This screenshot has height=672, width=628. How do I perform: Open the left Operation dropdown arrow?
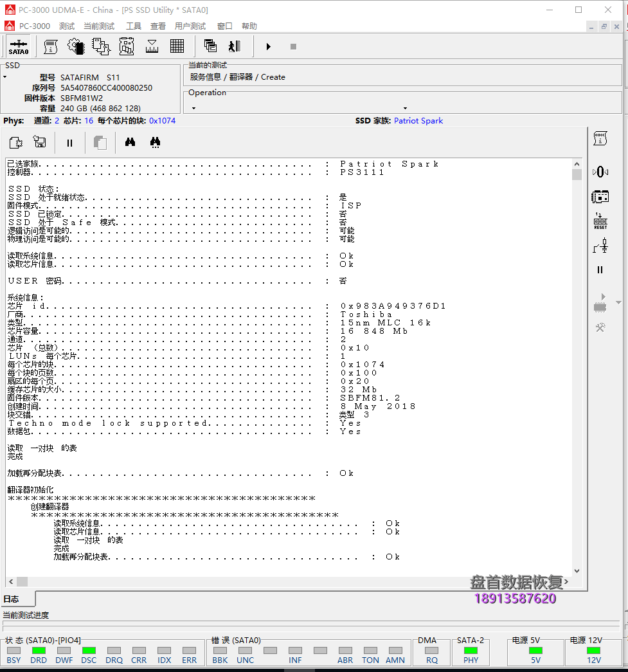193,109
